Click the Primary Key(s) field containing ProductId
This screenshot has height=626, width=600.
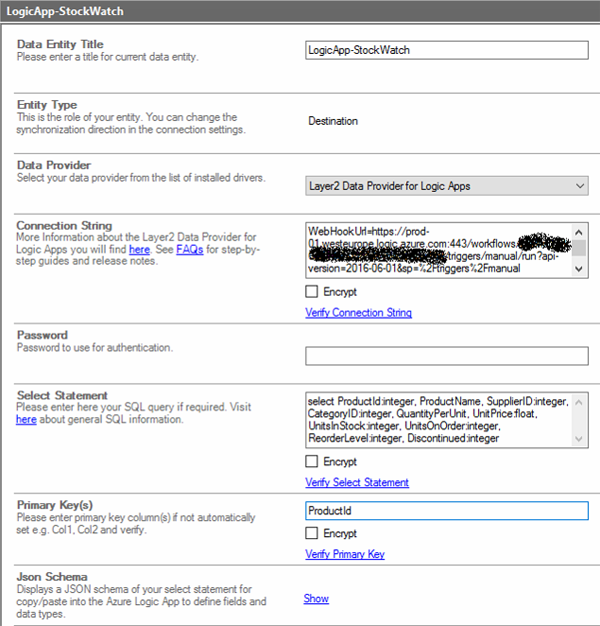coord(446,511)
